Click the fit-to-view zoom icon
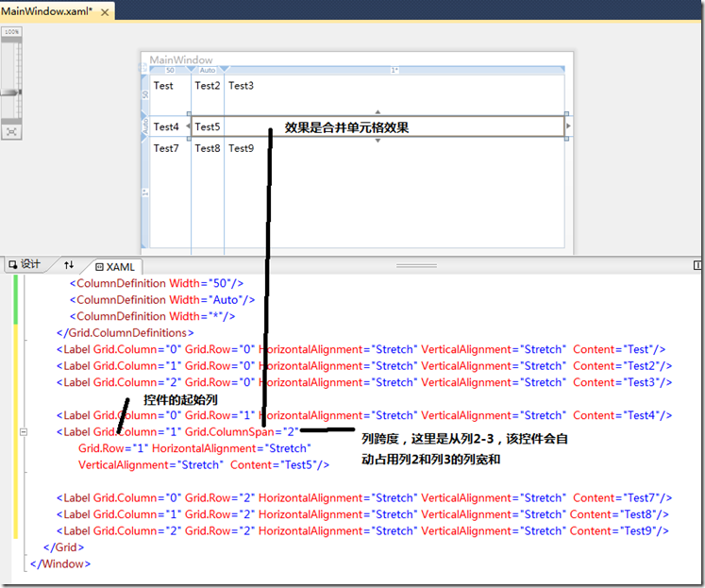 pyautogui.click(x=11, y=132)
